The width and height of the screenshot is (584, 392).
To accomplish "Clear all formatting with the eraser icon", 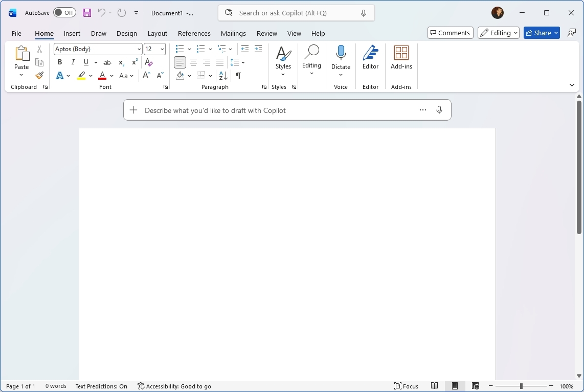I will pyautogui.click(x=148, y=62).
